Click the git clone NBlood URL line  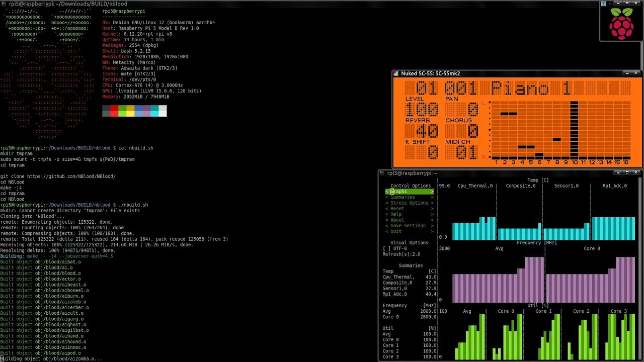pos(58,176)
